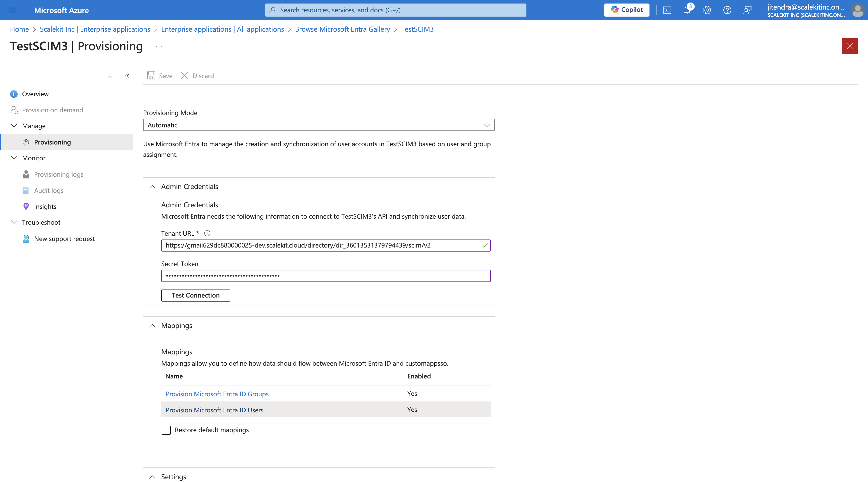Click Yes value in Users row

[412, 410]
